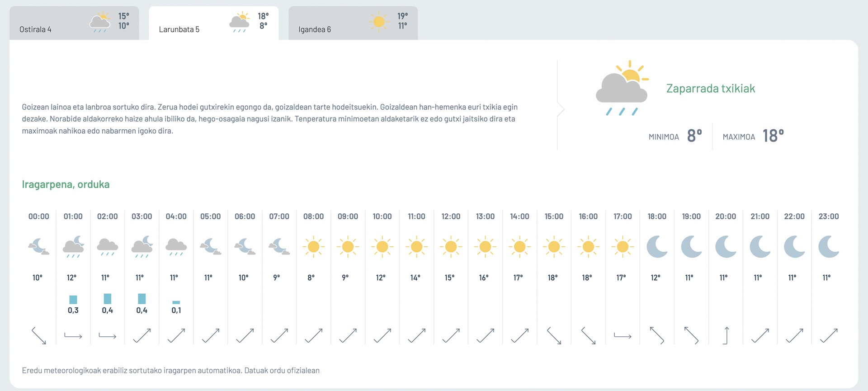The width and height of the screenshot is (868, 391).
Task: Click the 16° temperature at 13:00
Action: point(484,278)
